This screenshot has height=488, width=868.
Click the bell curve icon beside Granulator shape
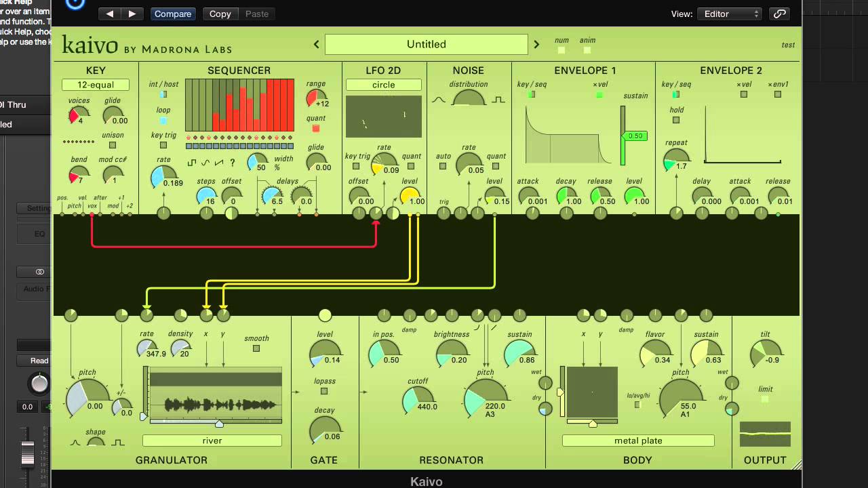[x=76, y=443]
